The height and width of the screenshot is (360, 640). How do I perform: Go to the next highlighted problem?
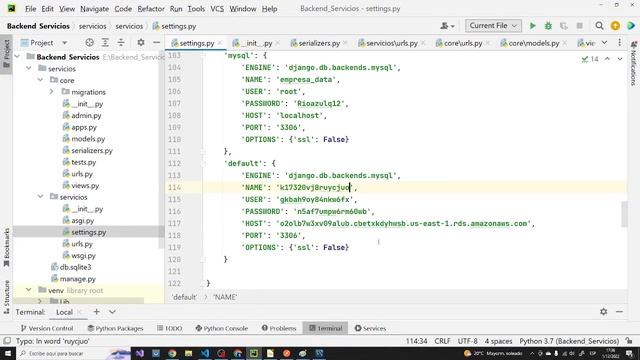point(620,59)
